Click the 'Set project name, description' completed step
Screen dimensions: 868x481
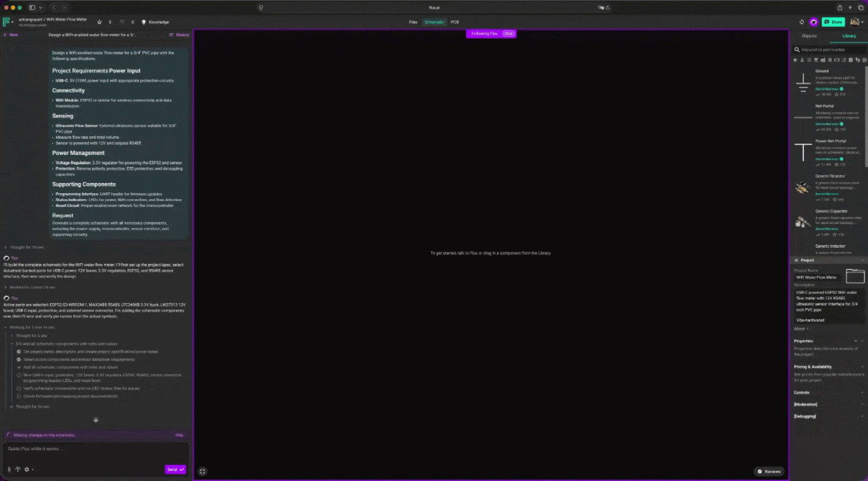[x=87, y=351]
